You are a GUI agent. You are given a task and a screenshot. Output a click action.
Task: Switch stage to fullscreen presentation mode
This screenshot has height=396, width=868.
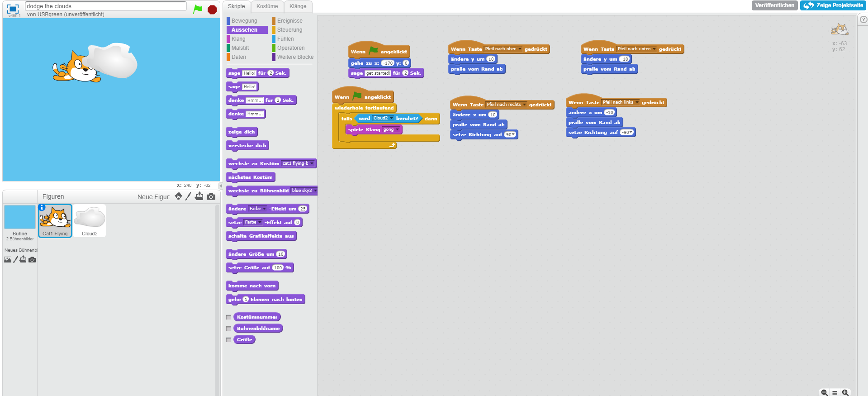coord(13,9)
